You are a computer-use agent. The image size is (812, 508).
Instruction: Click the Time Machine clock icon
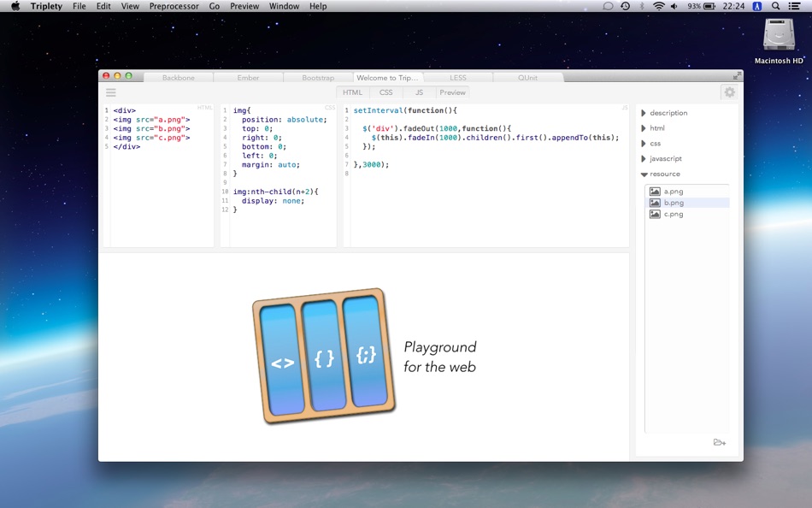[x=626, y=6]
